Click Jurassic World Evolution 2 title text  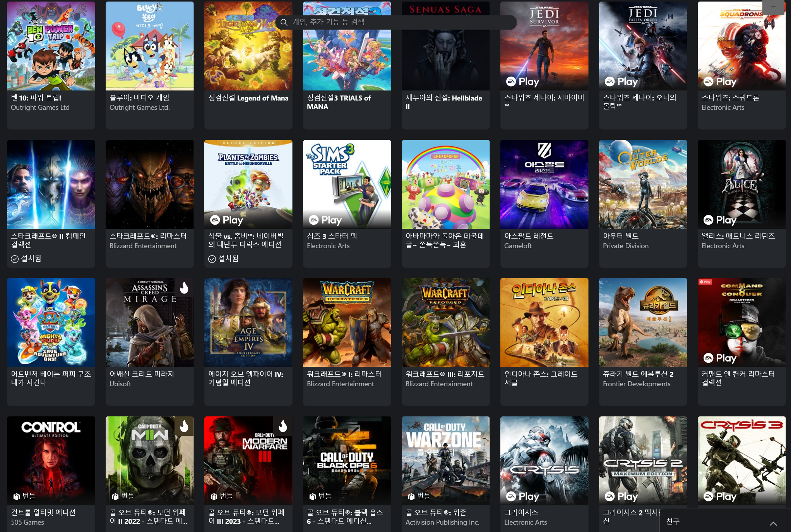click(638, 374)
